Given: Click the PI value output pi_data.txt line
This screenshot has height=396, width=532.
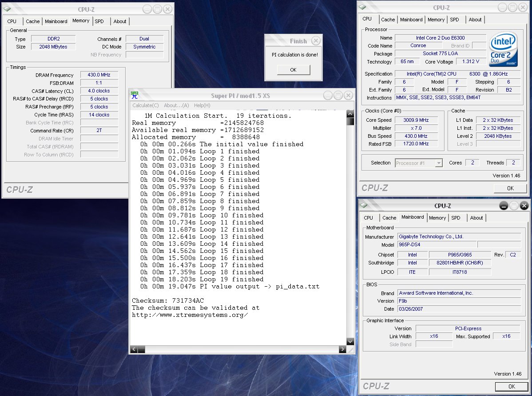Looking at the screenshot, I should pyautogui.click(x=230, y=286).
